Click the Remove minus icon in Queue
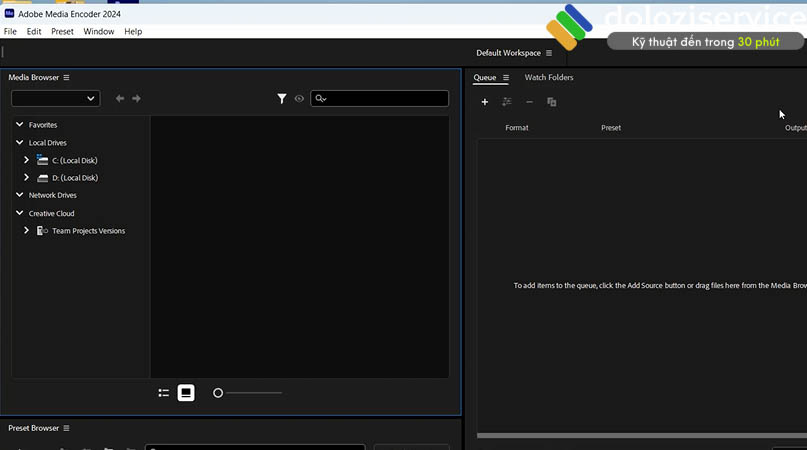 point(529,102)
